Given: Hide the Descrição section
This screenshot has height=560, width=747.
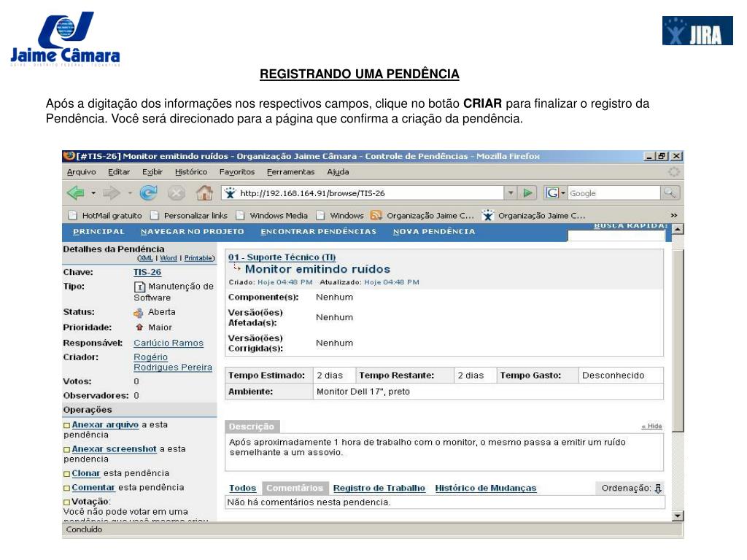Looking at the screenshot, I should 651,426.
